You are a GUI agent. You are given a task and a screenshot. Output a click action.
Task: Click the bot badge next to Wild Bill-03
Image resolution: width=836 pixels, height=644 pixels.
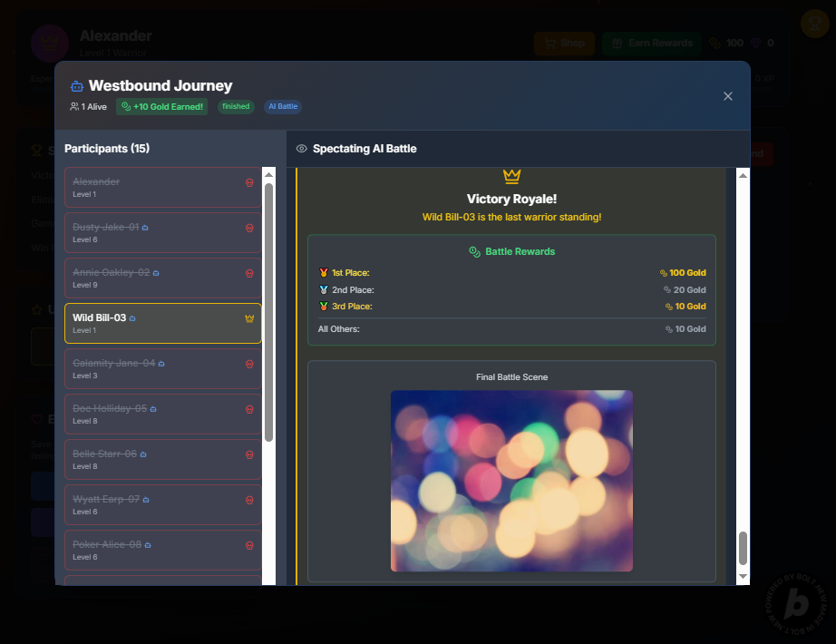point(132,318)
